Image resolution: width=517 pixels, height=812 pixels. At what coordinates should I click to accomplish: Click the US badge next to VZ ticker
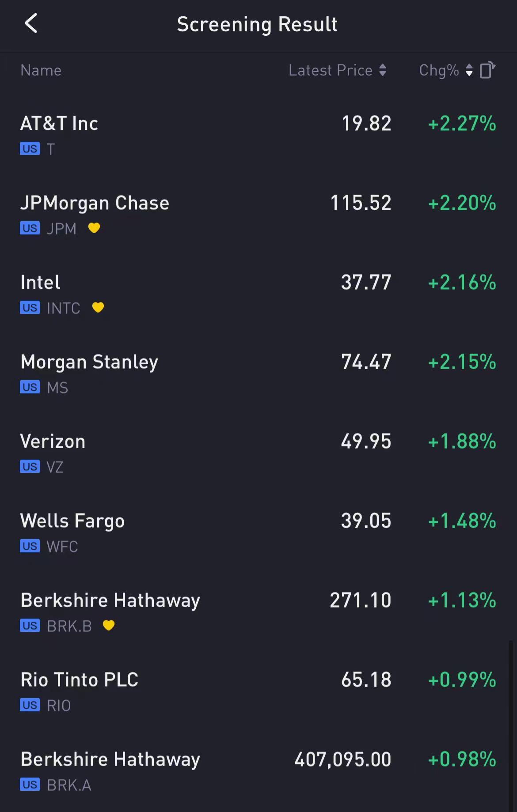pyautogui.click(x=30, y=467)
